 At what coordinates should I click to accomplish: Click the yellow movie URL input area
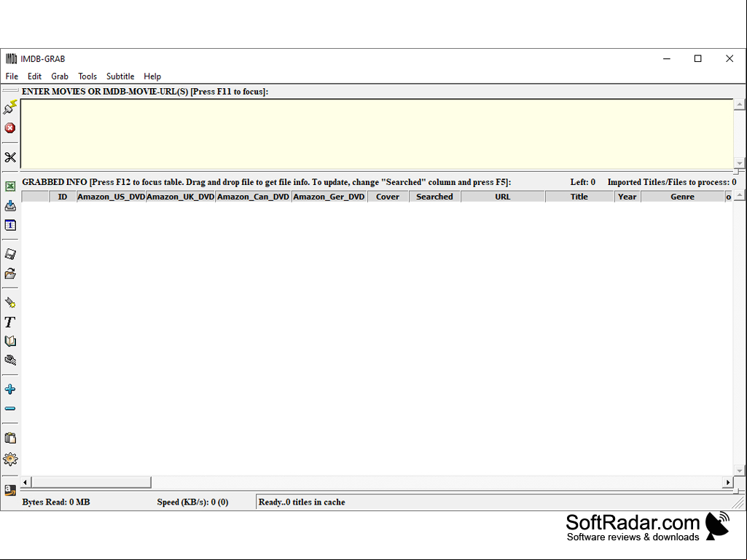377,134
